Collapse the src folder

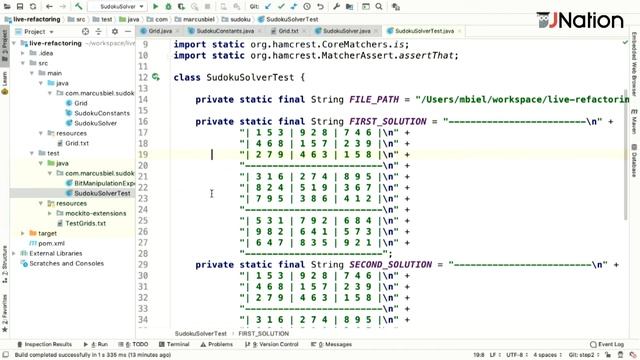(x=23, y=63)
